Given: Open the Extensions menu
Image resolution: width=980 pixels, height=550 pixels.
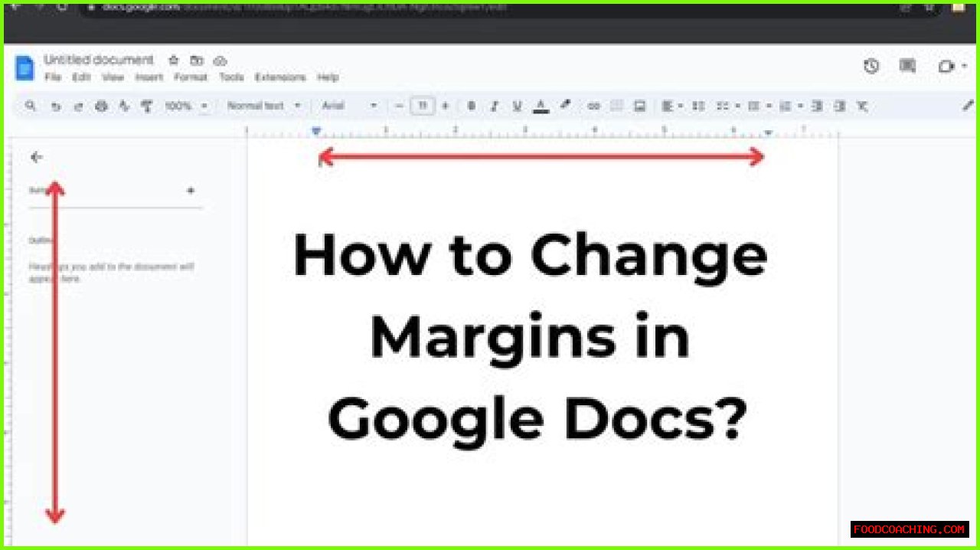Looking at the screenshot, I should click(x=280, y=77).
